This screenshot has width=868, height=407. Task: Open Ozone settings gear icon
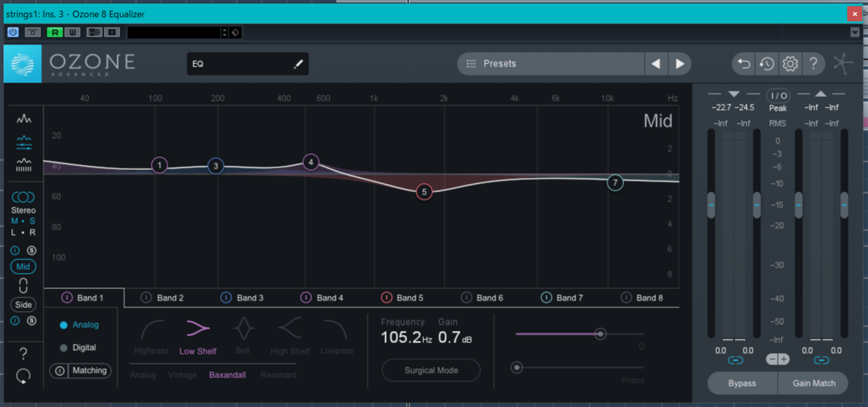[x=790, y=64]
